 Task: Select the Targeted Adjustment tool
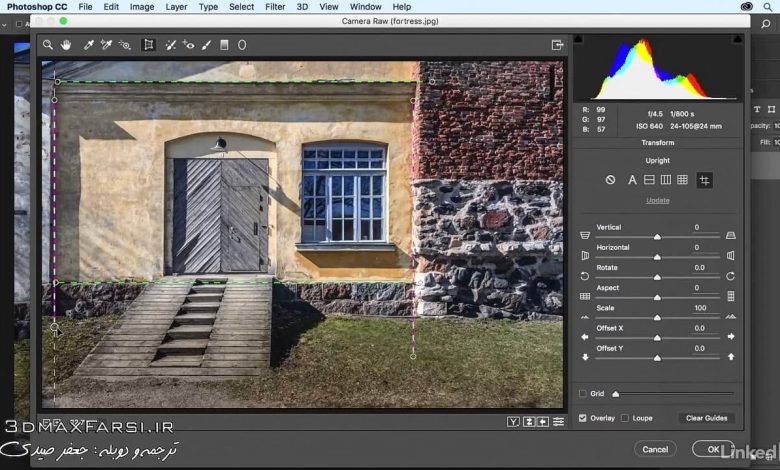tap(124, 45)
